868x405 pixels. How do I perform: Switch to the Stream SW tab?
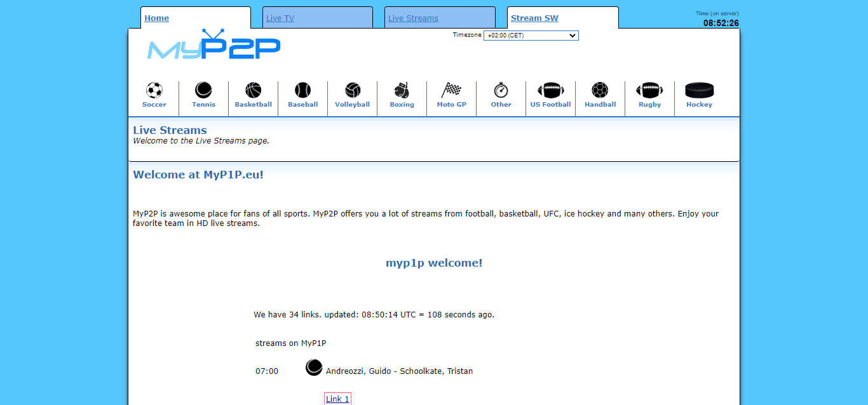(534, 18)
